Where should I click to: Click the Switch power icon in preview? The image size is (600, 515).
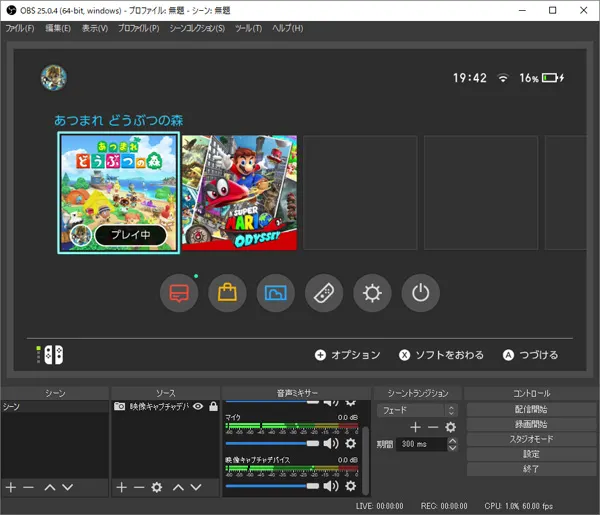pyautogui.click(x=420, y=293)
